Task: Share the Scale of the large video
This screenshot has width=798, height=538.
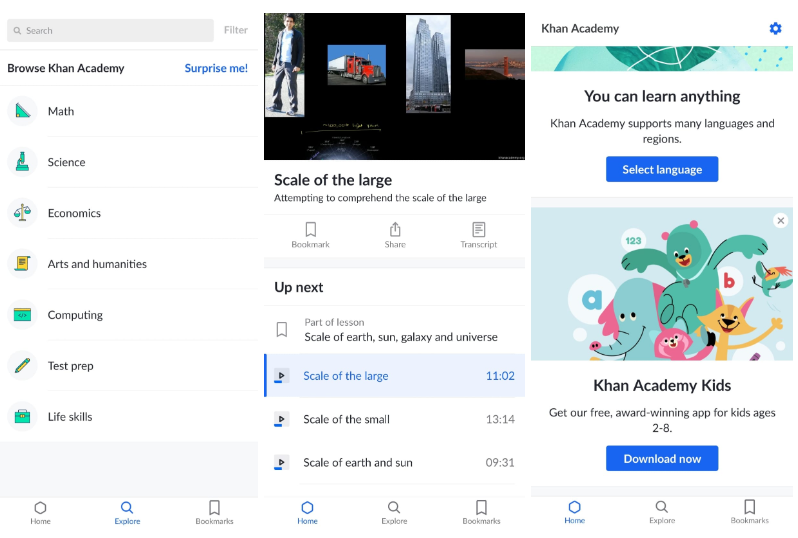Action: [x=395, y=235]
